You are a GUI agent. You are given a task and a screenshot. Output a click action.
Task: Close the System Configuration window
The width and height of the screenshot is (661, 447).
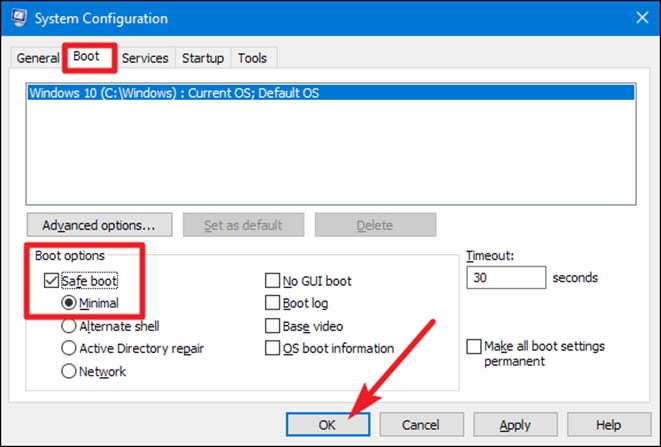[642, 18]
